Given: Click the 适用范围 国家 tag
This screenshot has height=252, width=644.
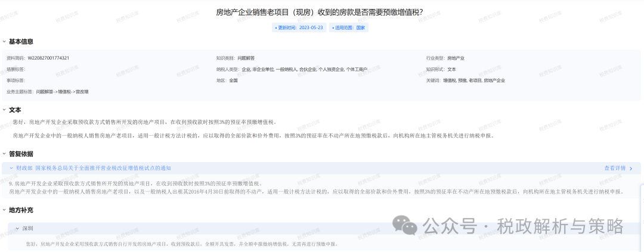Looking at the screenshot, I should (349, 27).
